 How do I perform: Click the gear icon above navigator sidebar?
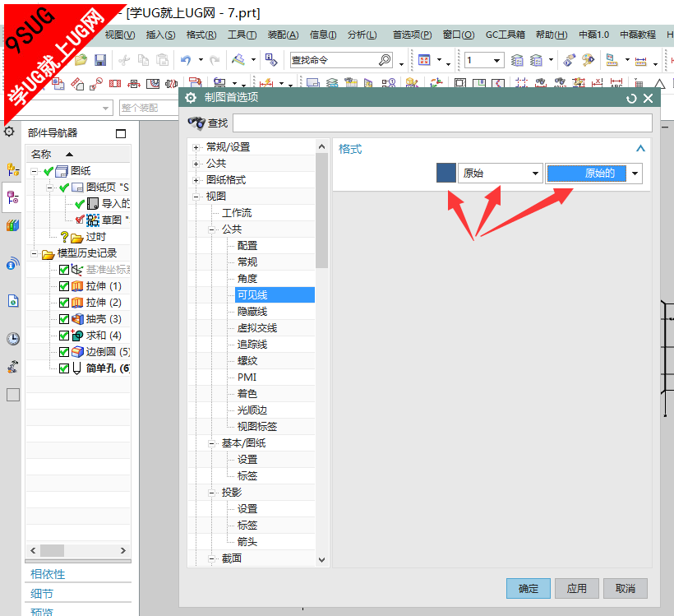click(9, 132)
